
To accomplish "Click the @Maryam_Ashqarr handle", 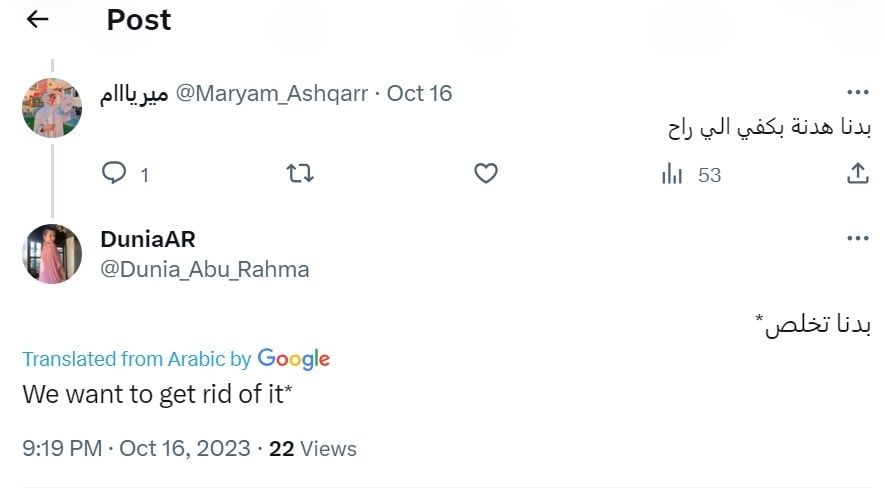I will [x=271, y=93].
